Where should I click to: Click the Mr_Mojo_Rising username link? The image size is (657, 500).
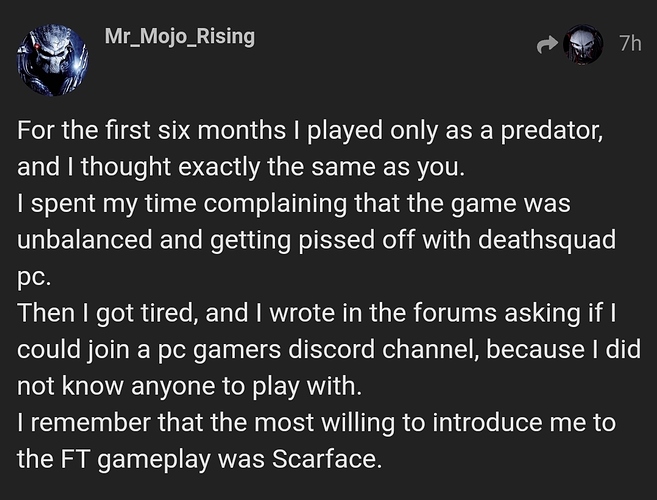point(180,36)
